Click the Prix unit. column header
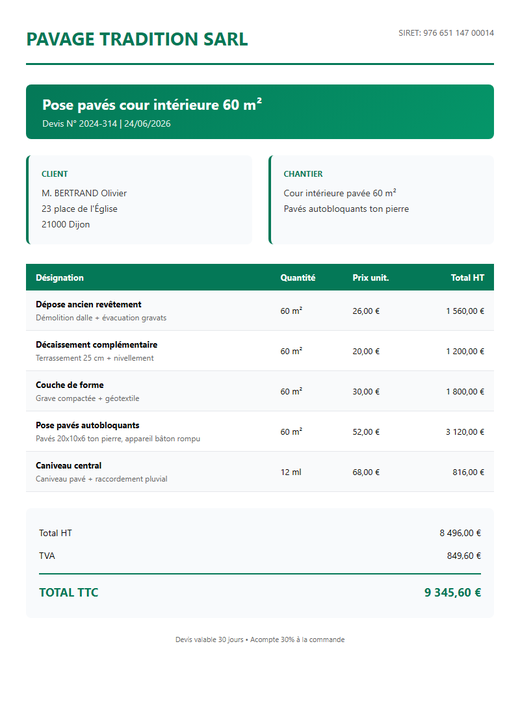Image resolution: width=520 pixels, height=722 pixels. [x=370, y=278]
